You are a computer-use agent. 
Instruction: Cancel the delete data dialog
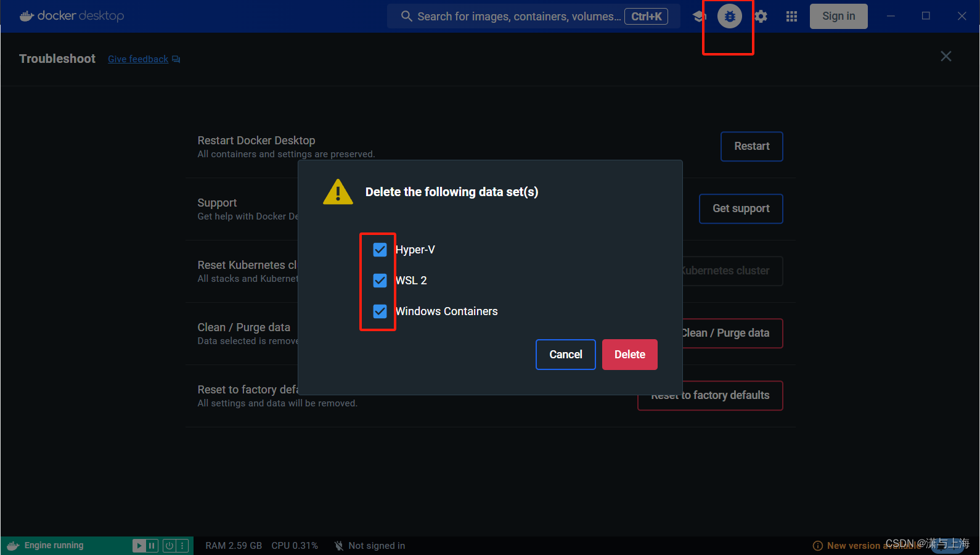566,355
